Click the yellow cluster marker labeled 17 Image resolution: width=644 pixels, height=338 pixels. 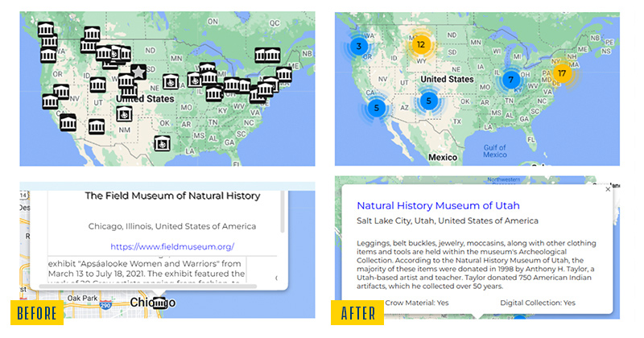pyautogui.click(x=562, y=73)
